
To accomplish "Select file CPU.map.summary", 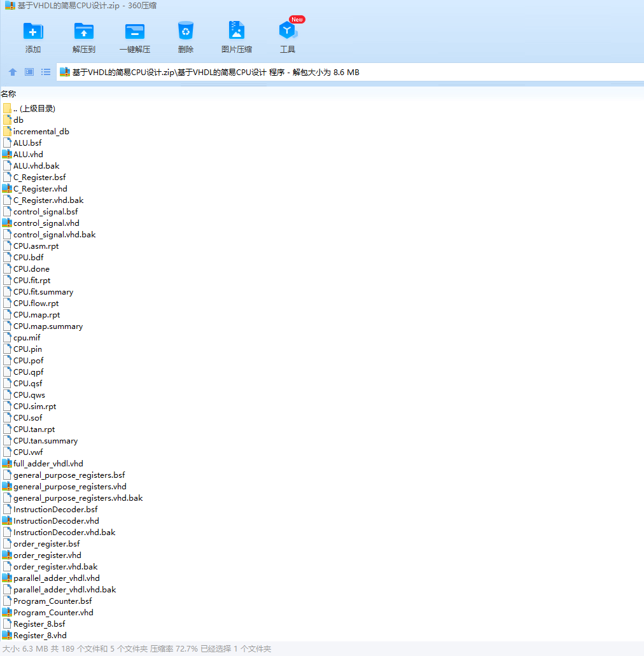I will pyautogui.click(x=48, y=326).
